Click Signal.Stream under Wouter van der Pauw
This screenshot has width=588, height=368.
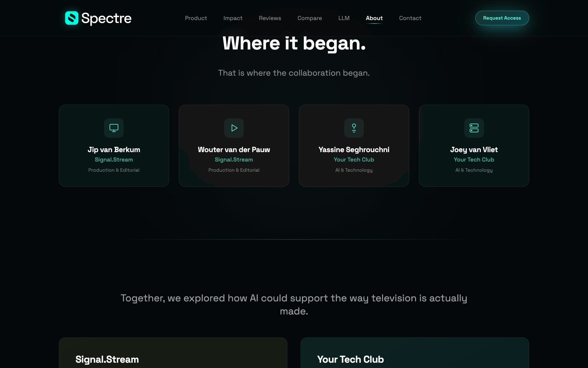click(234, 160)
